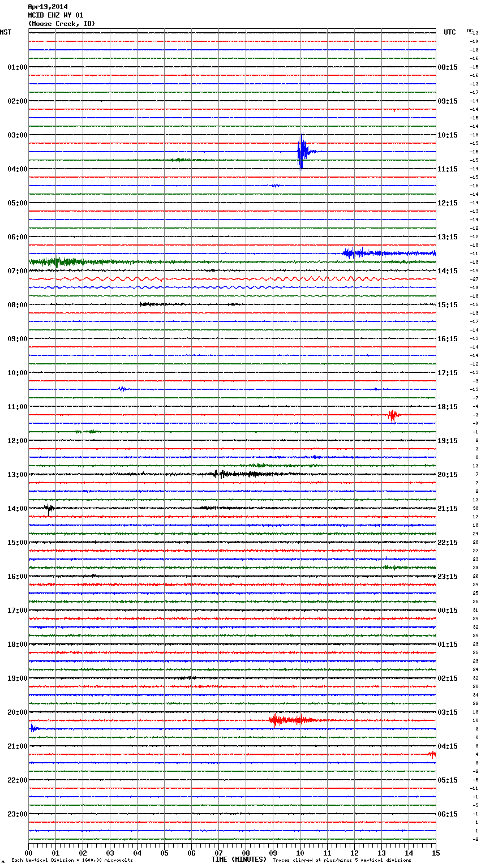Screen dimensions: 481x868
Task: Click the 03:00 MST time label
Action: 18,135
